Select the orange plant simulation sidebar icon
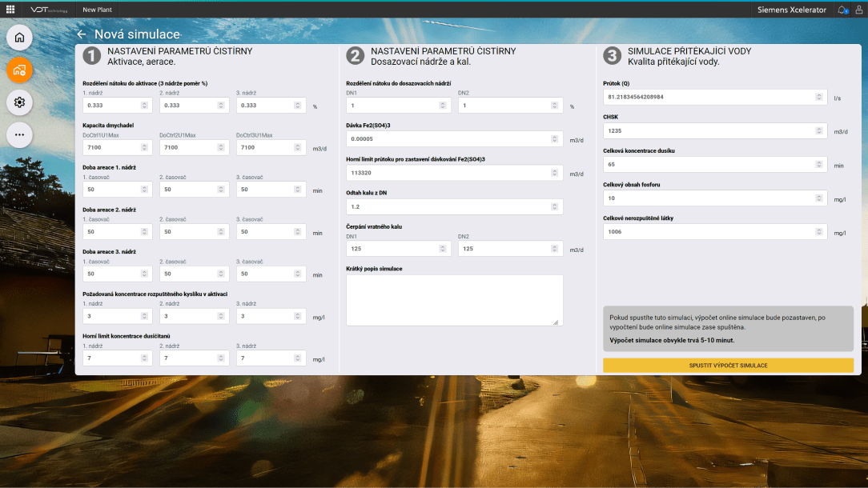The width and height of the screenshot is (868, 488). coord(19,70)
